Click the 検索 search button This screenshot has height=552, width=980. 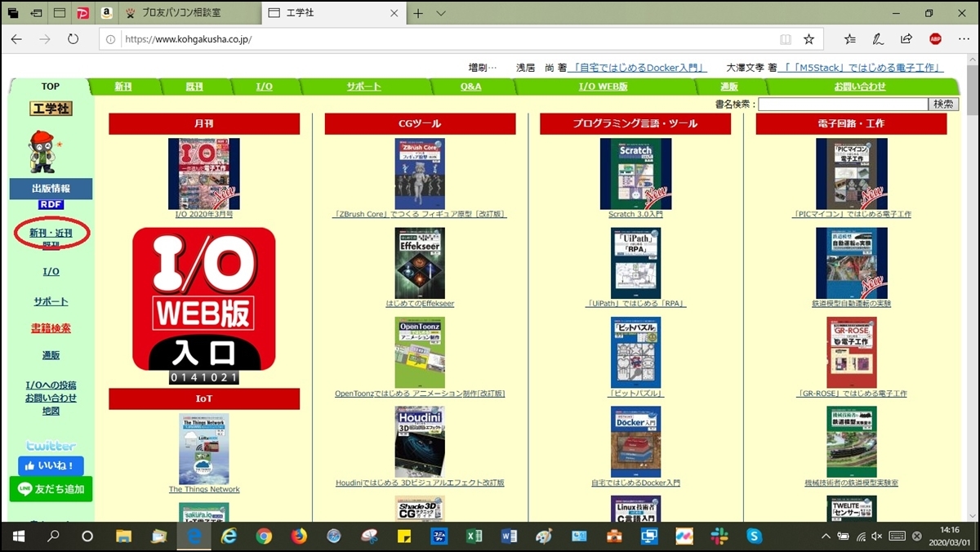pyautogui.click(x=943, y=105)
